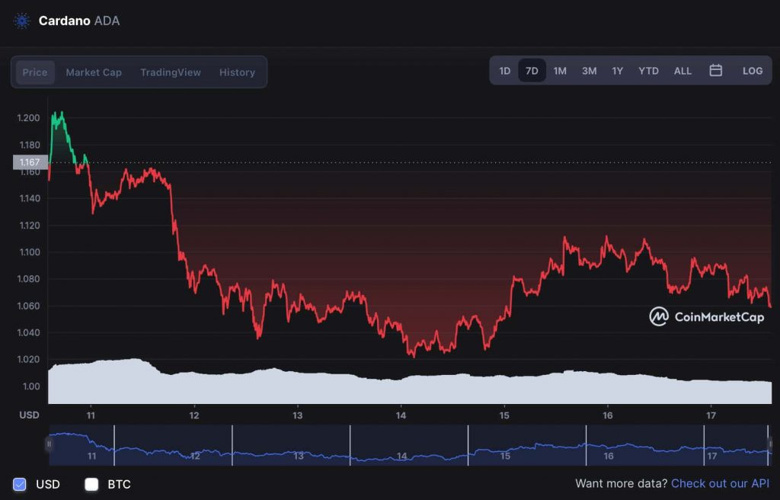Click day 12 in the range navigator
The height and width of the screenshot is (500, 780).
coord(195,456)
